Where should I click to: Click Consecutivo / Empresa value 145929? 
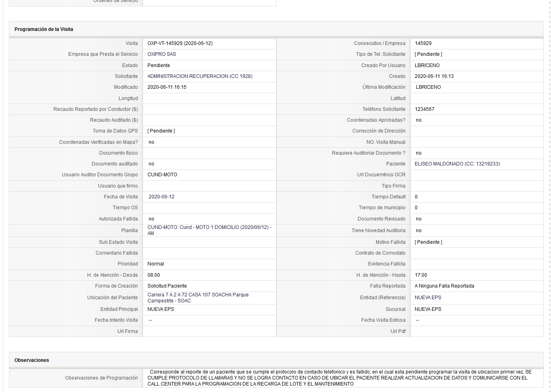[423, 43]
